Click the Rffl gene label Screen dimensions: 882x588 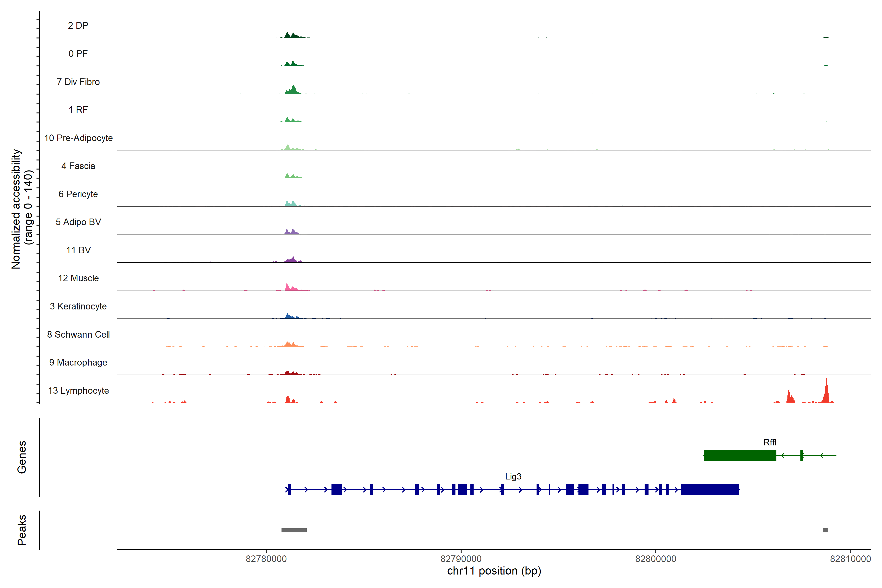click(x=770, y=442)
